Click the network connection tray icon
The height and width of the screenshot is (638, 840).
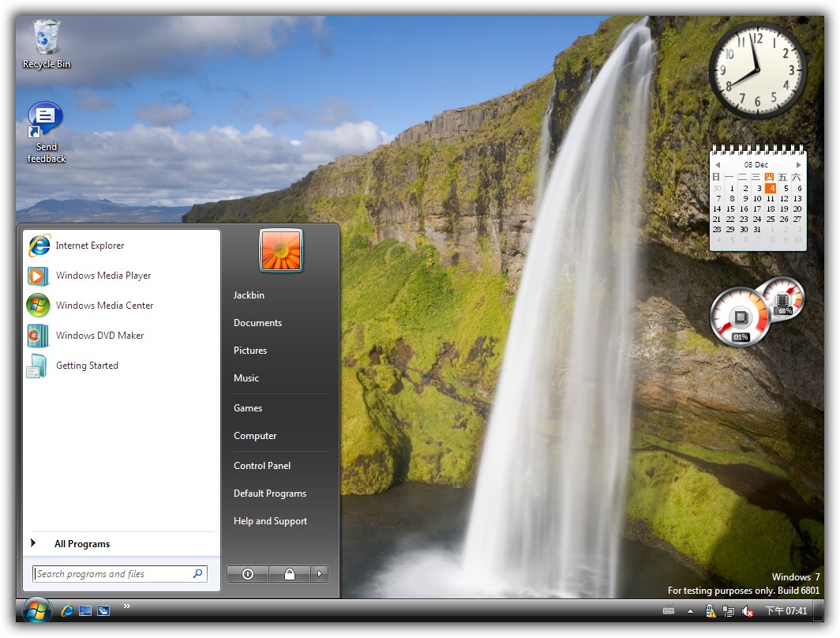click(729, 610)
